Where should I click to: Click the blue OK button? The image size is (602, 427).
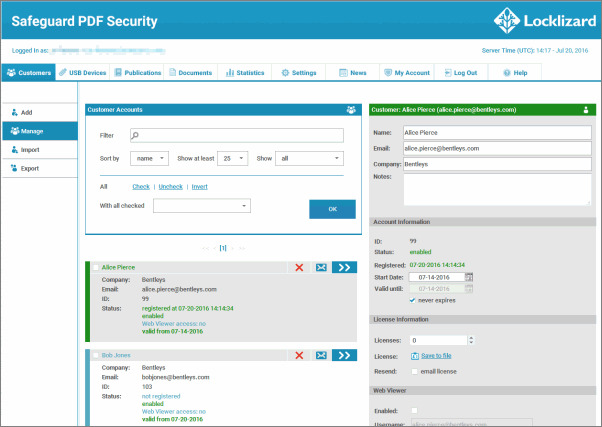tap(332, 209)
